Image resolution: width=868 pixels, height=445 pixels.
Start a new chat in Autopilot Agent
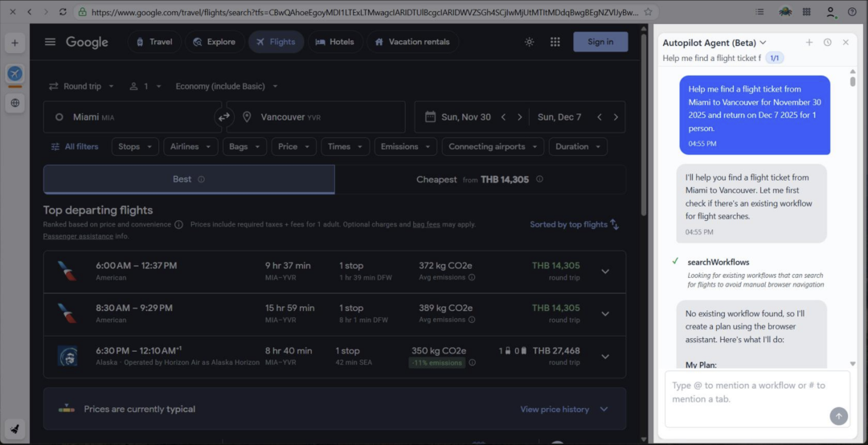[809, 42]
